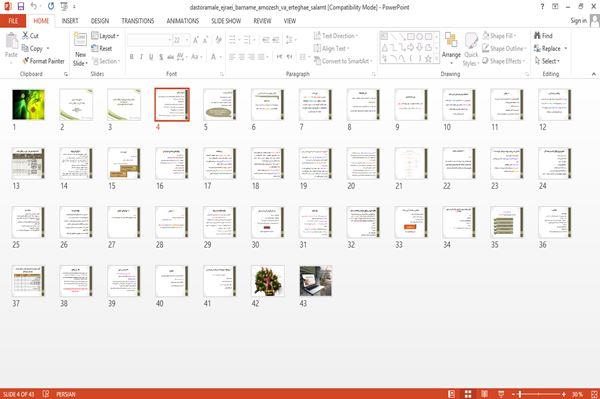Toggle Underline formatting

point(151,57)
